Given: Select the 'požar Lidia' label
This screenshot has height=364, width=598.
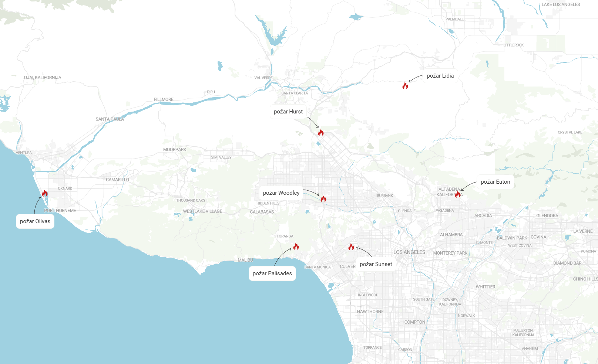Looking at the screenshot, I should [440, 76].
